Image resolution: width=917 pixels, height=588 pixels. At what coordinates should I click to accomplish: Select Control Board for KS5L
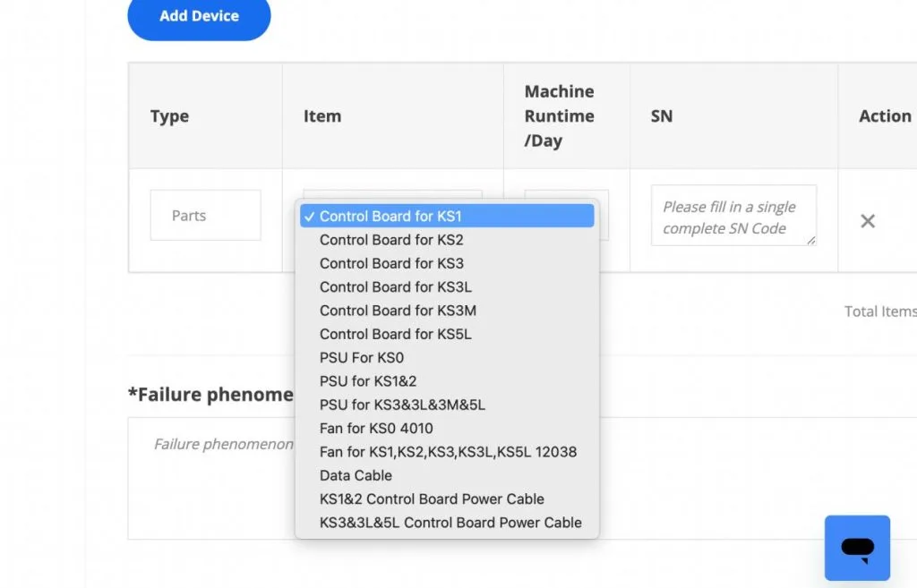(x=395, y=334)
